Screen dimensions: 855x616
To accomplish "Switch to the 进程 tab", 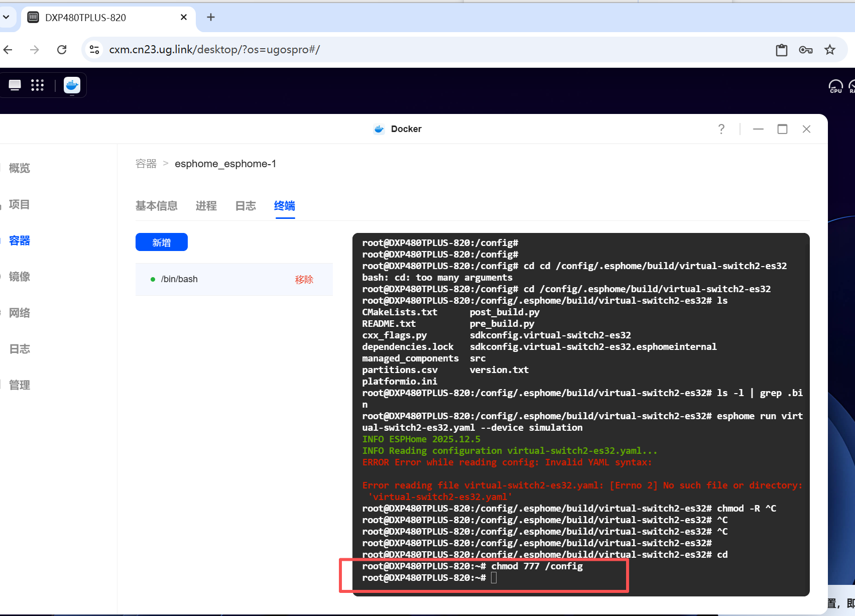I will click(x=206, y=206).
